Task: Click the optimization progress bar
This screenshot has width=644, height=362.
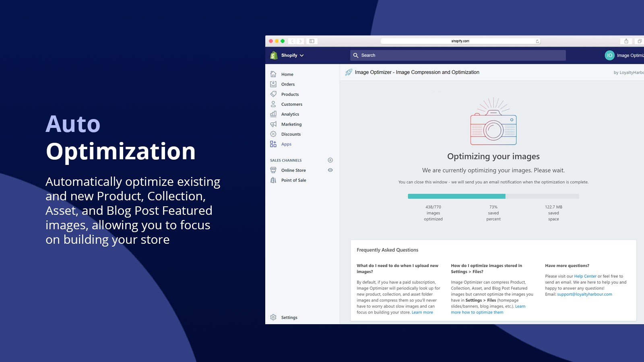Action: pos(493,196)
